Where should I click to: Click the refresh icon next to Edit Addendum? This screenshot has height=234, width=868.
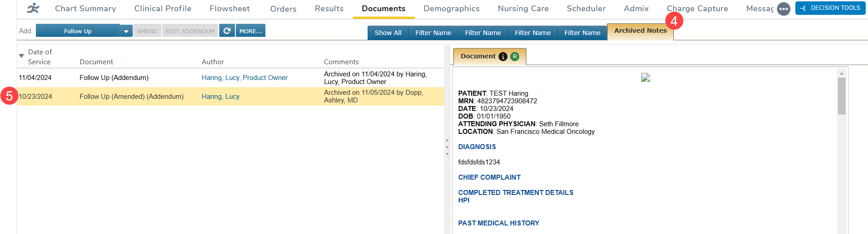click(x=227, y=31)
